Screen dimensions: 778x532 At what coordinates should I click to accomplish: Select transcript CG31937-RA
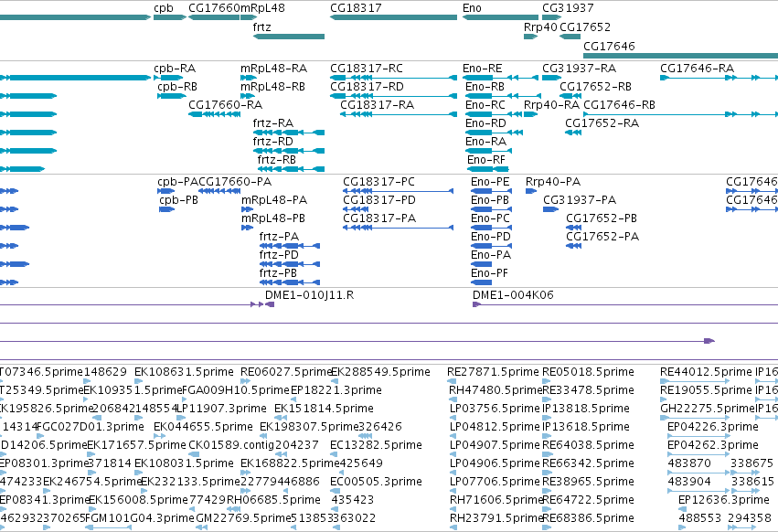coord(579,68)
